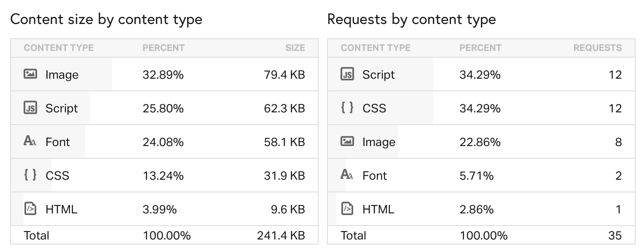Sort requests table by REQUESTS header

tap(597, 48)
